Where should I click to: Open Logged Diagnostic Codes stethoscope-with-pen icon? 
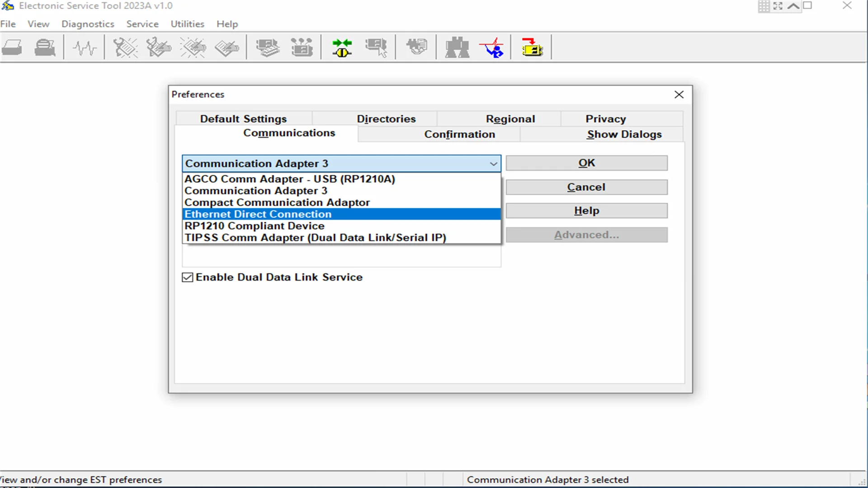(159, 47)
